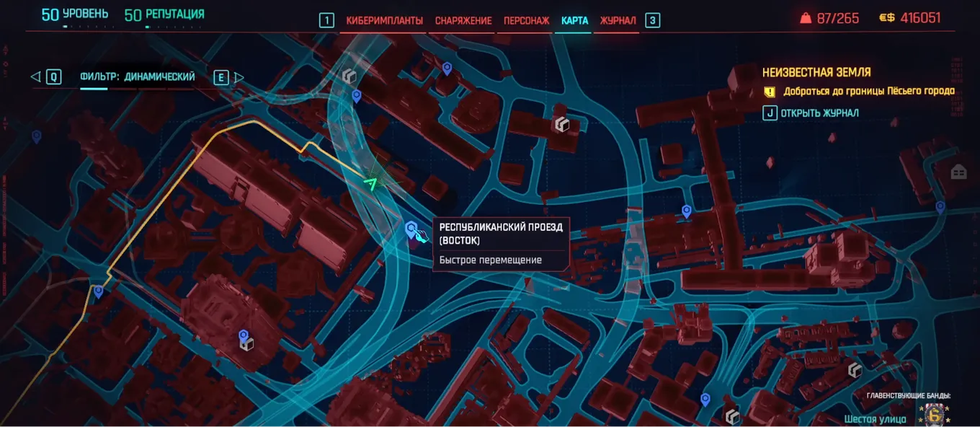The image size is (980, 427).
Task: Select the cube icon below the КАРТА tab
Action: [x=562, y=125]
